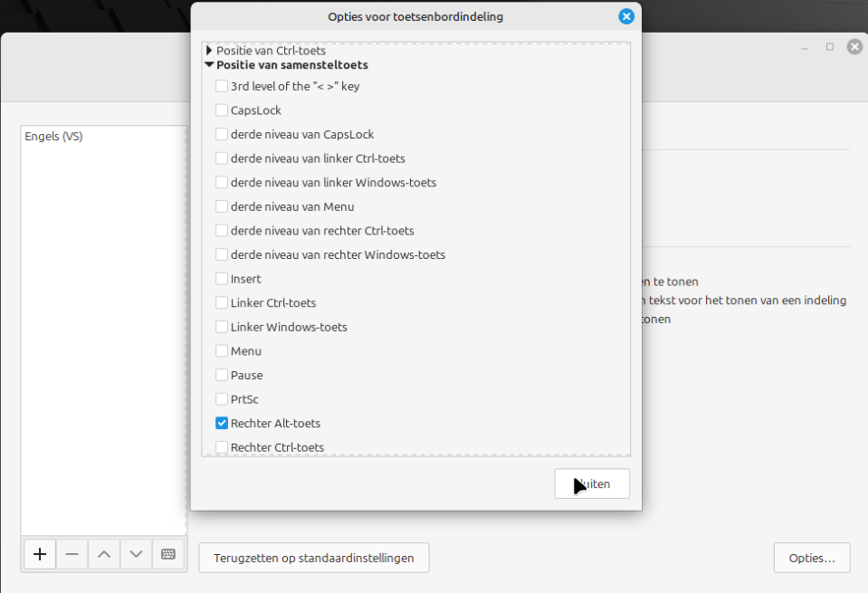
Task: Collapse Positie van samensteltoets section
Action: pyautogui.click(x=209, y=65)
